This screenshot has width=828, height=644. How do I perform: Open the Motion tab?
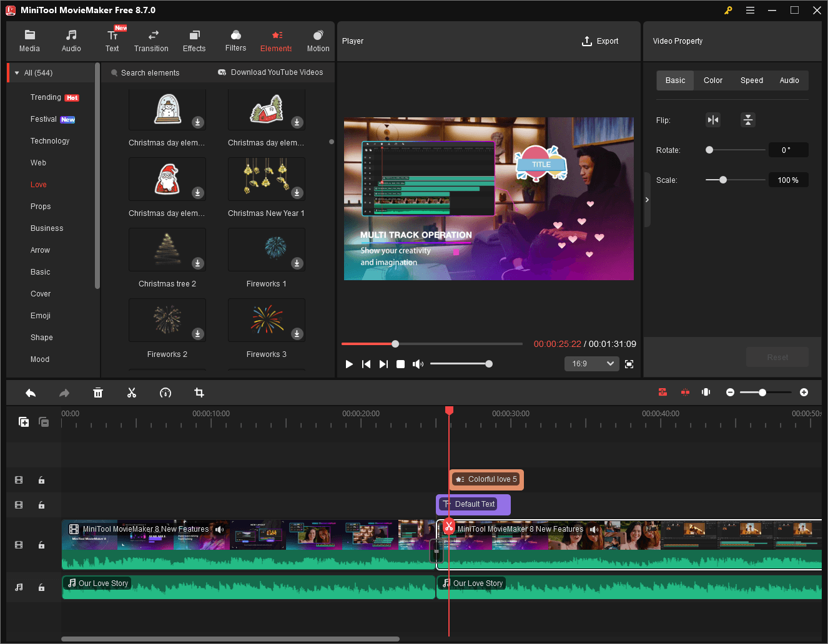[318, 41]
